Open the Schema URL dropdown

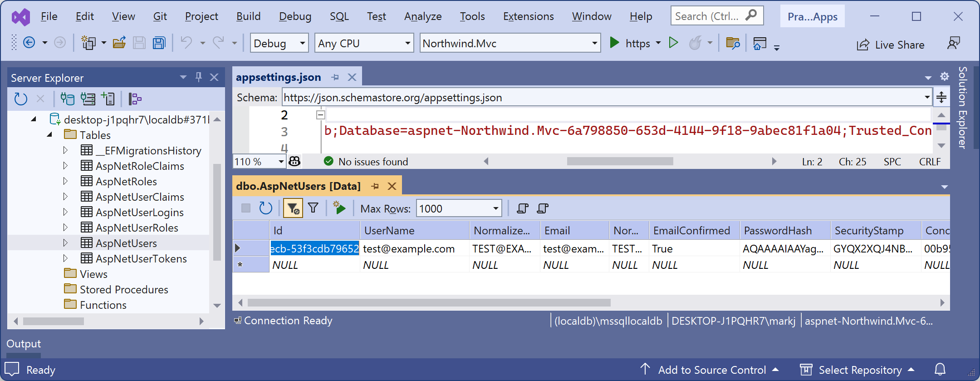point(927,97)
